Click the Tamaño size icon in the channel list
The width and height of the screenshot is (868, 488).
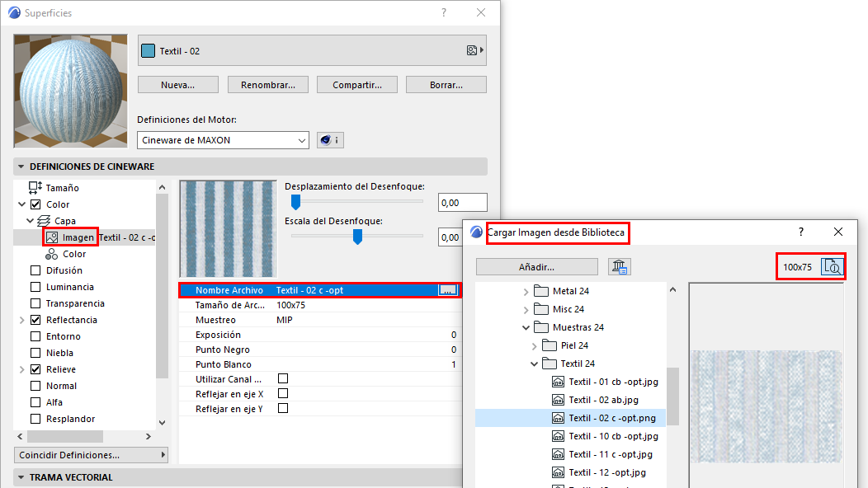point(35,188)
